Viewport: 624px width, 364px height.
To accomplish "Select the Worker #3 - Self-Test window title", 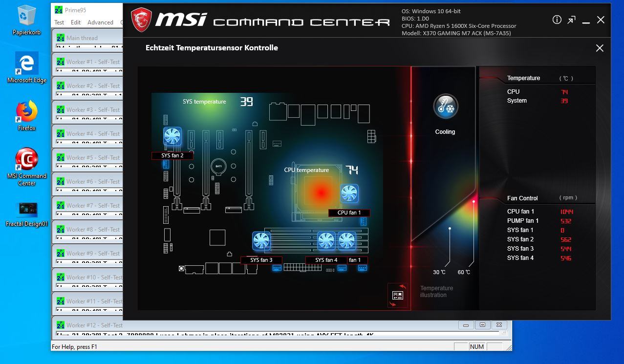I will point(93,109).
